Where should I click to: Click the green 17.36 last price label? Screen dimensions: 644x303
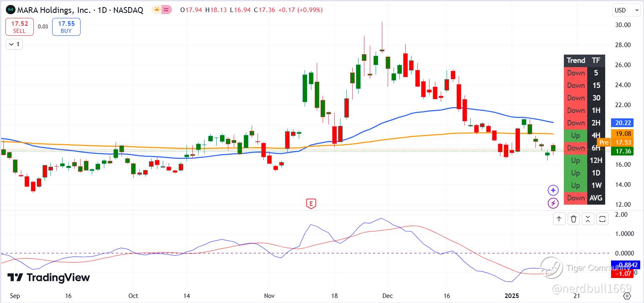click(x=622, y=151)
